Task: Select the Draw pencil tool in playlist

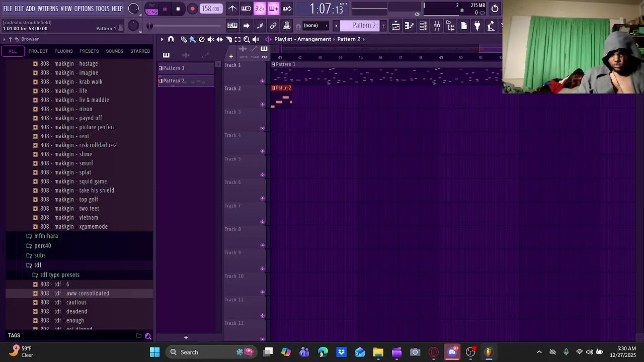Action: tap(184, 39)
